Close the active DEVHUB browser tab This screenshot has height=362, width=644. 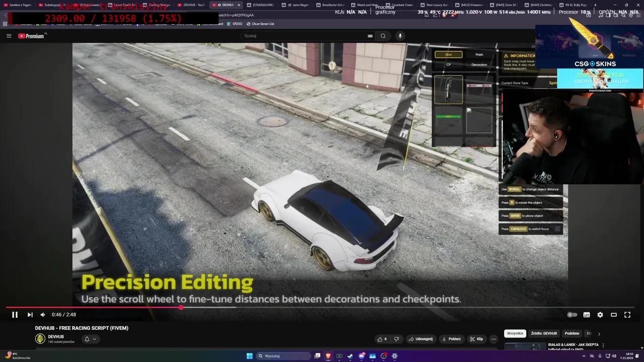point(239,5)
